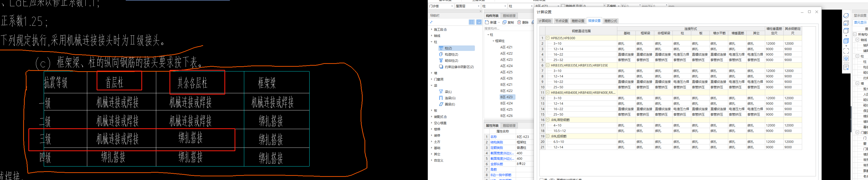Click the 3D view cube icon

[x=846, y=23]
